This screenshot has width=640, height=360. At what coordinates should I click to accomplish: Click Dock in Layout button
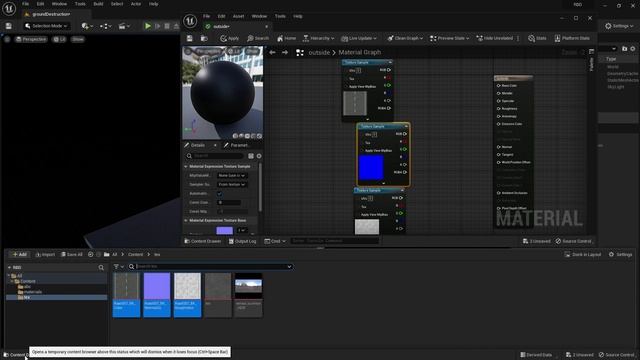[582, 254]
